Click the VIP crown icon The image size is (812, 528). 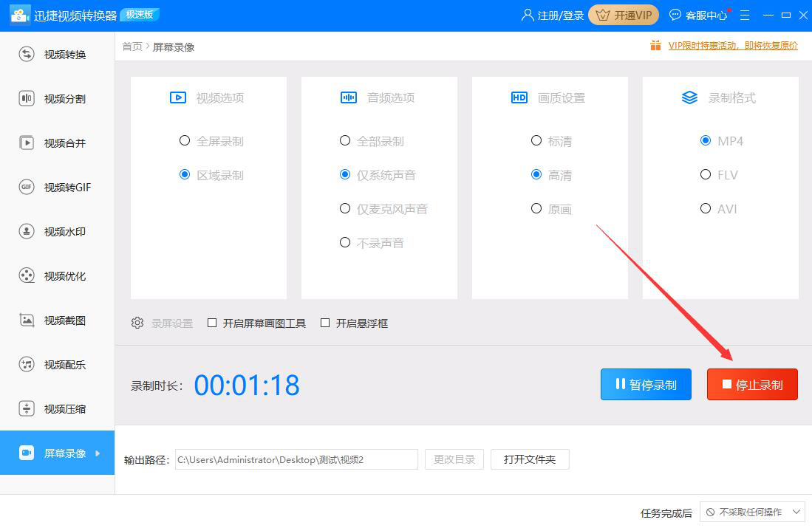point(602,15)
